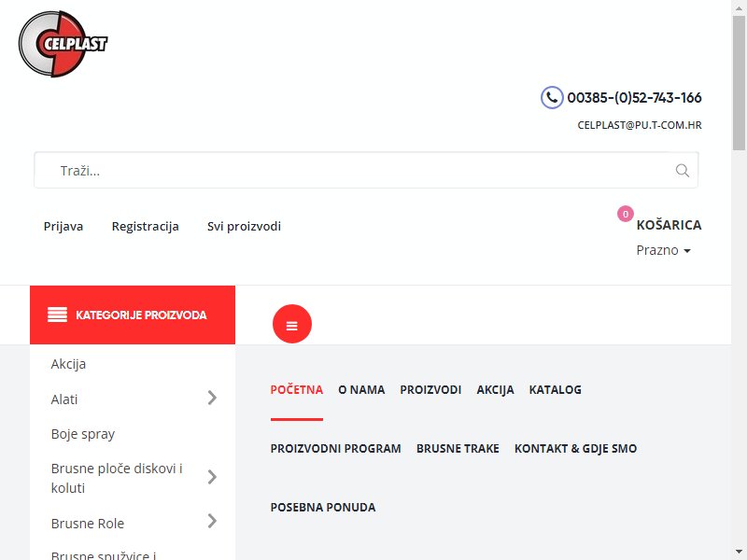Screen dimensions: 747x560
Task: Click the Celplast logo
Action: (63, 44)
